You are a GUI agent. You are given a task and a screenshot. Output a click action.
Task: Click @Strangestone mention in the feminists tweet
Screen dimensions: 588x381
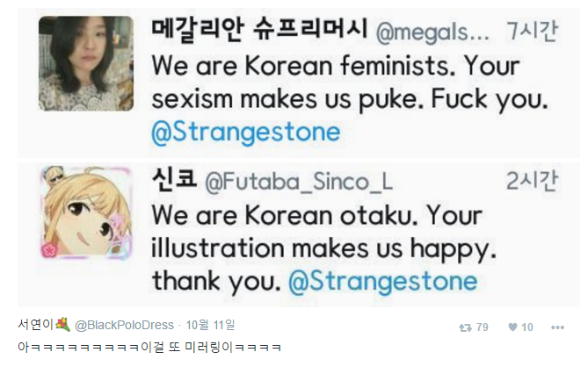pyautogui.click(x=247, y=133)
